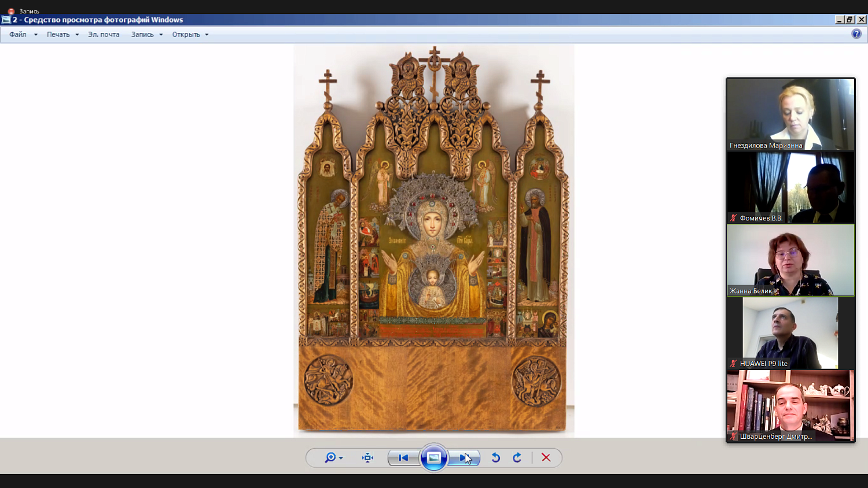Select Жанна Белик video tile
Viewport: 868px width, 488px height.
(x=790, y=260)
